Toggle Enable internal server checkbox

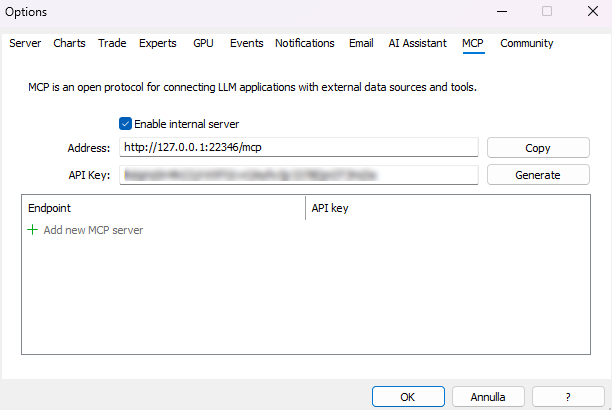(x=125, y=124)
